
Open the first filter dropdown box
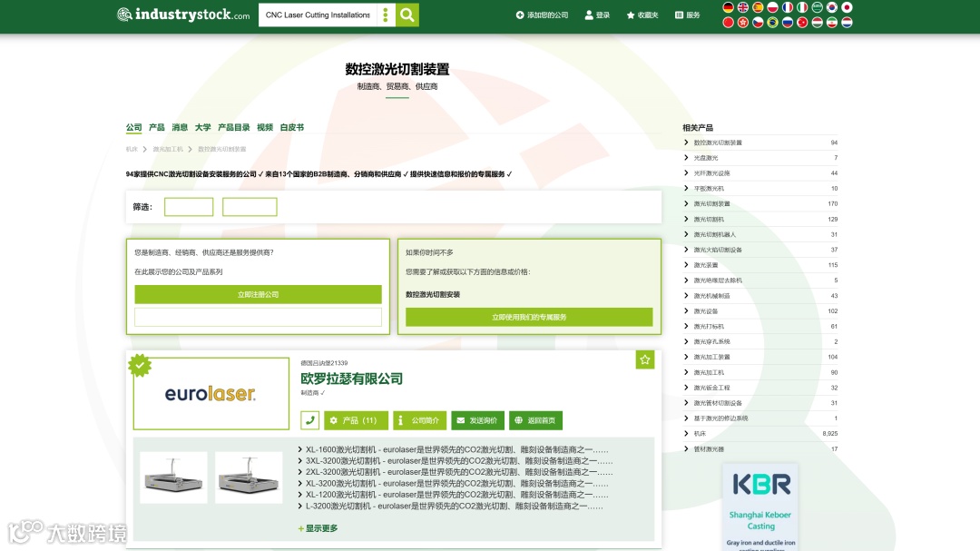(x=189, y=207)
